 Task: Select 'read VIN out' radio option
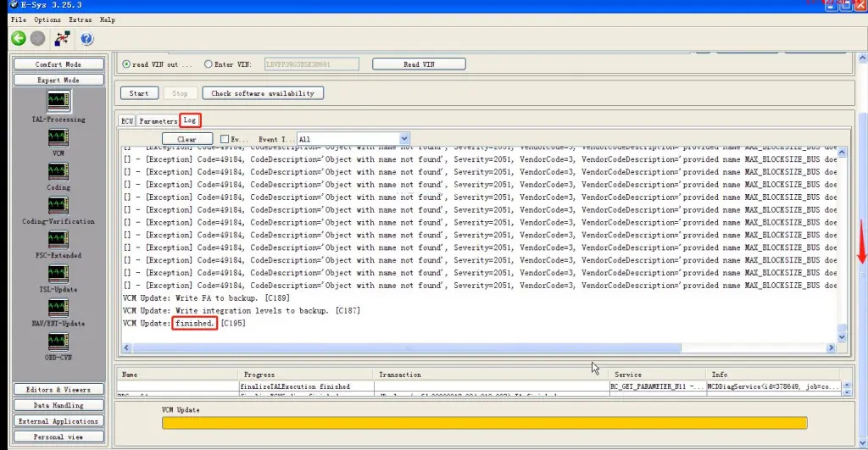point(127,64)
